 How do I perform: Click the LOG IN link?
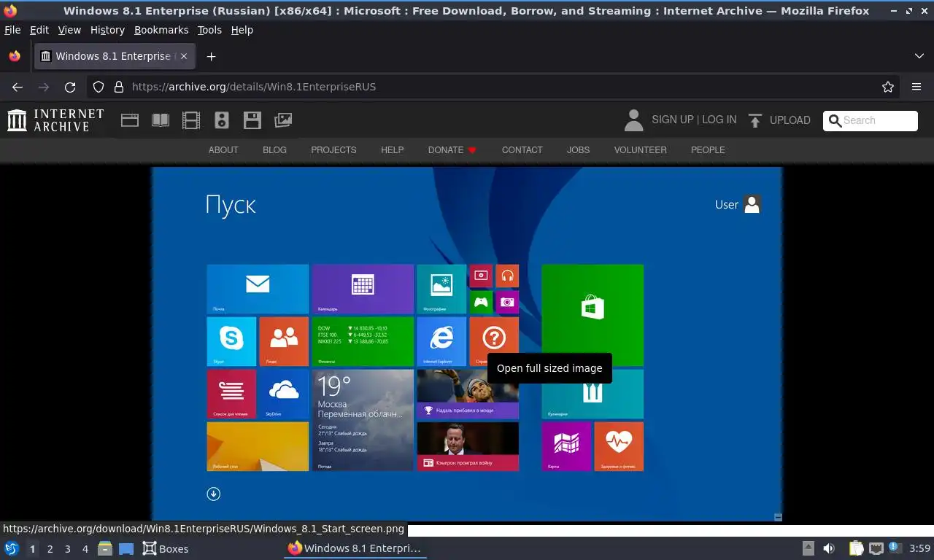[x=719, y=120]
